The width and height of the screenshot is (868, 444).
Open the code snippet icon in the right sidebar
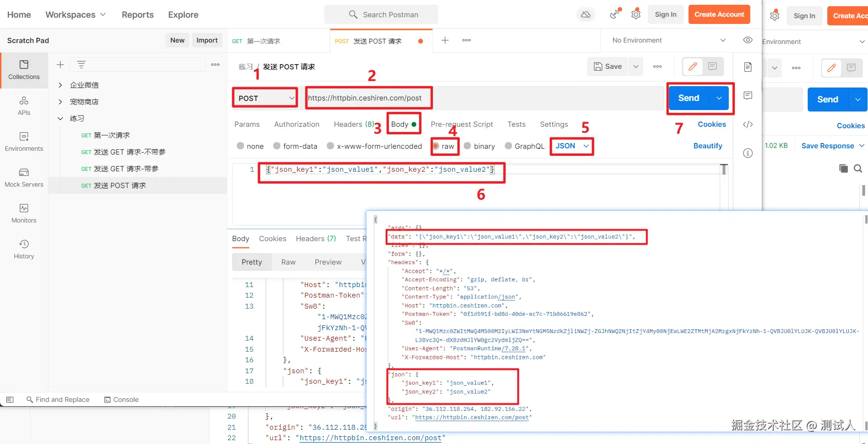(x=748, y=124)
